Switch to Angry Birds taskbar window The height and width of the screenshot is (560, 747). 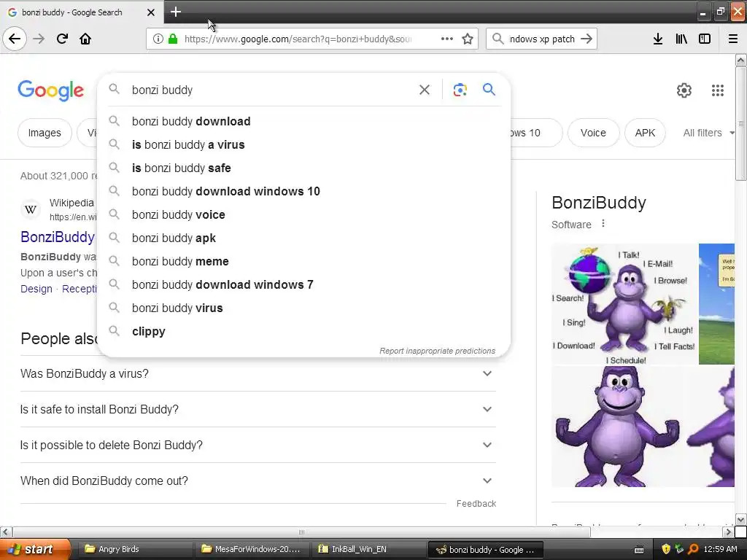point(133,549)
